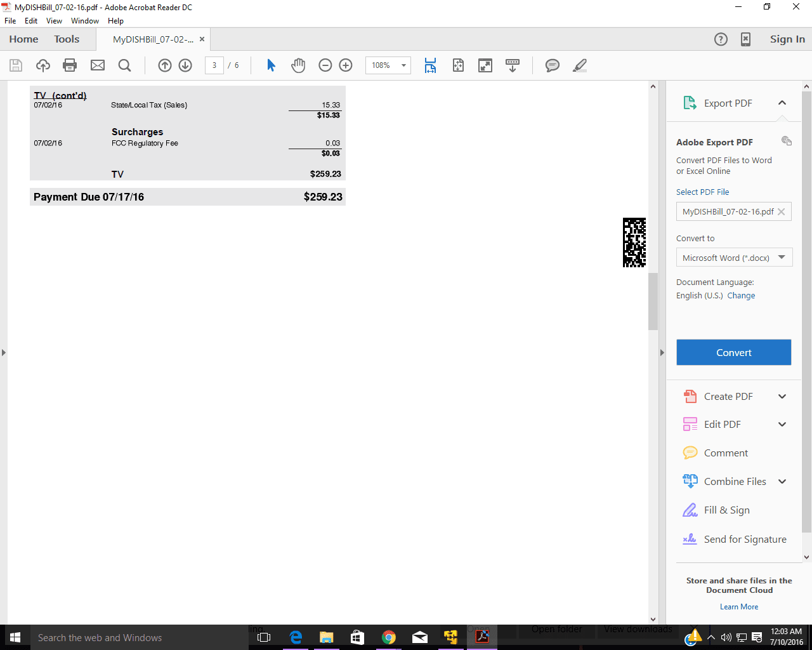Select the highlight text pen tool
The width and height of the screenshot is (812, 650).
[x=579, y=65]
